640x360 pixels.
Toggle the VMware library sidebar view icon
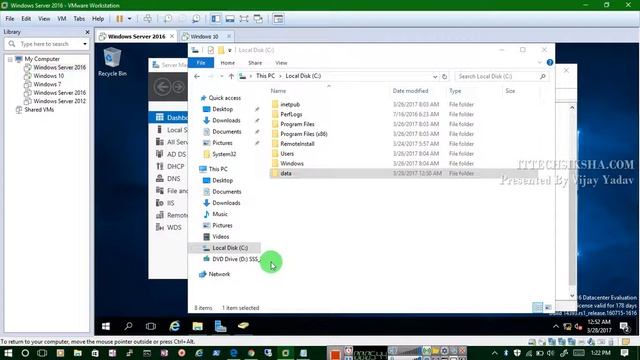pyautogui.click(x=216, y=19)
